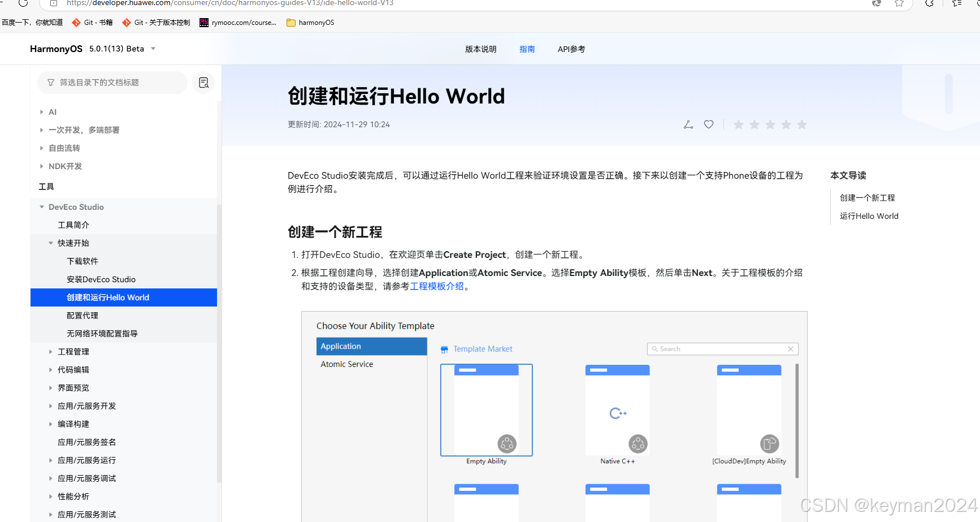Screen dimensions: 980x522
Task: Open the rymooc.com/course bookmark
Action: click(238, 23)
